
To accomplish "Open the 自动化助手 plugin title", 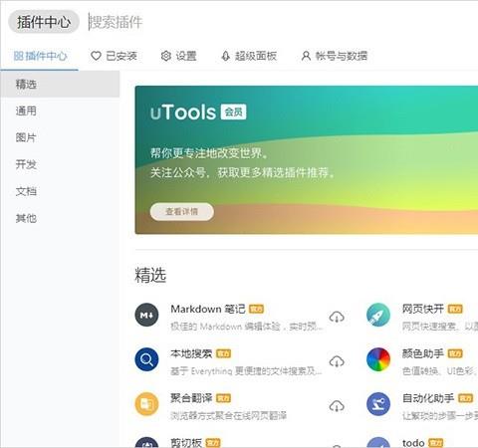I will (x=428, y=398).
